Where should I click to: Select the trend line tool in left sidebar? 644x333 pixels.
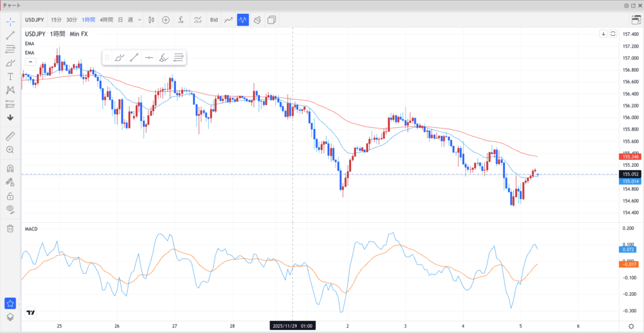tap(10, 35)
